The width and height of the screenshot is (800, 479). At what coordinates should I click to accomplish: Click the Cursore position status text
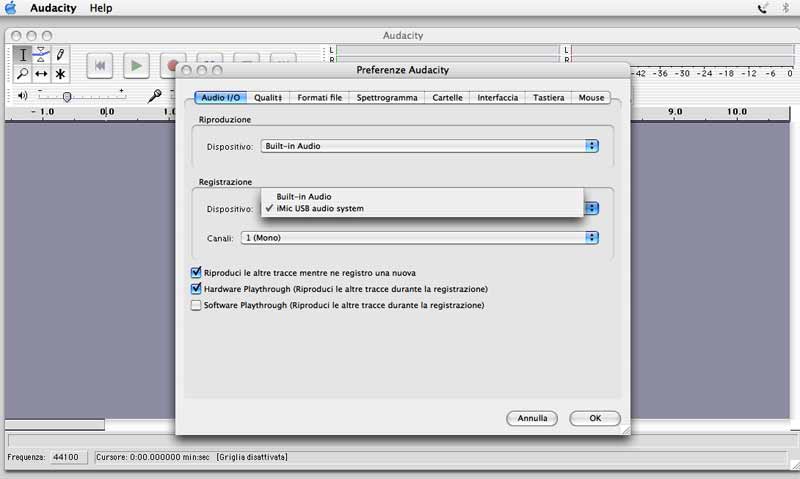pyautogui.click(x=153, y=457)
